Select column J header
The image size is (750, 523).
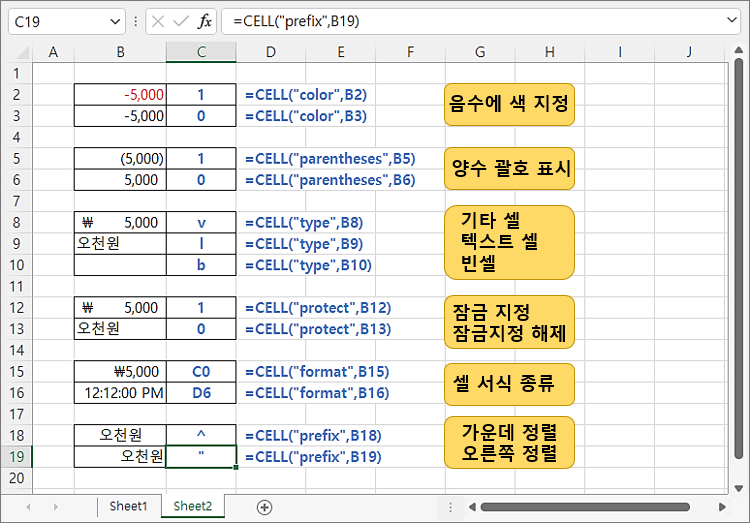click(x=689, y=52)
